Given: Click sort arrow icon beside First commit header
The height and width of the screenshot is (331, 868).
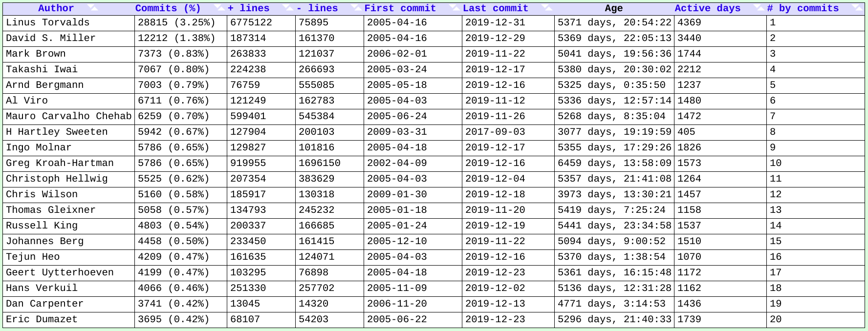Looking at the screenshot, I should tap(454, 8).
